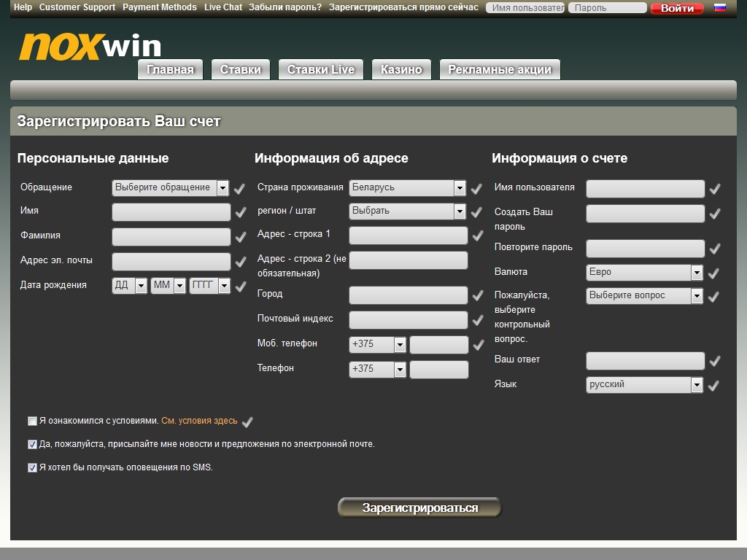Screen dimensions: 747x560
Task: Click checkmark icon beside Имя пользователя field
Action: coord(715,189)
